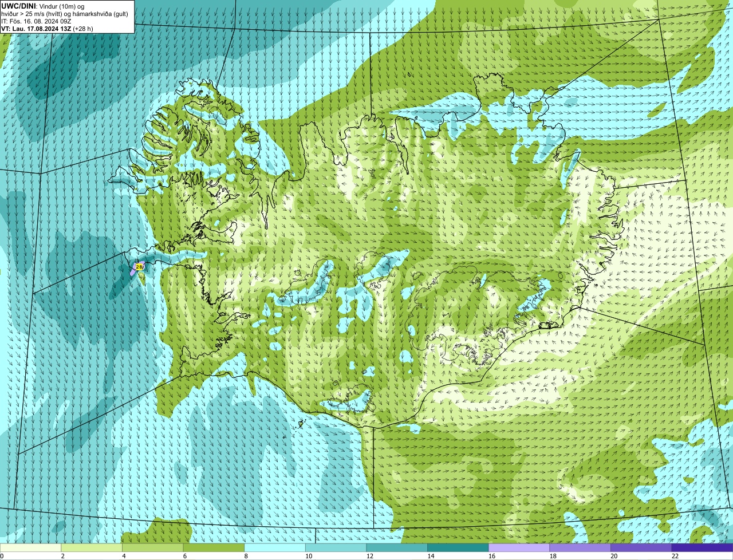Click the olive green 6–8 m/s legend swatch
The height and width of the screenshot is (560, 733).
point(214,547)
